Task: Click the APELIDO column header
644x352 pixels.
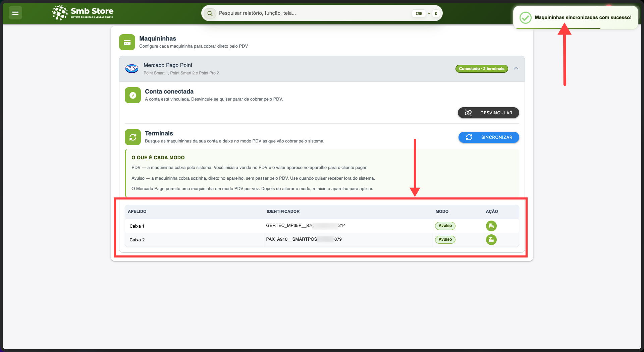Action: tap(137, 212)
